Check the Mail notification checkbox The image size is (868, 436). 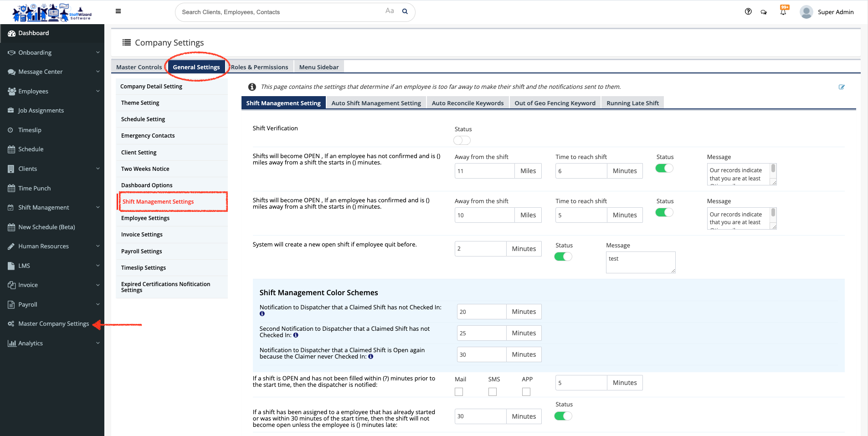pos(459,392)
